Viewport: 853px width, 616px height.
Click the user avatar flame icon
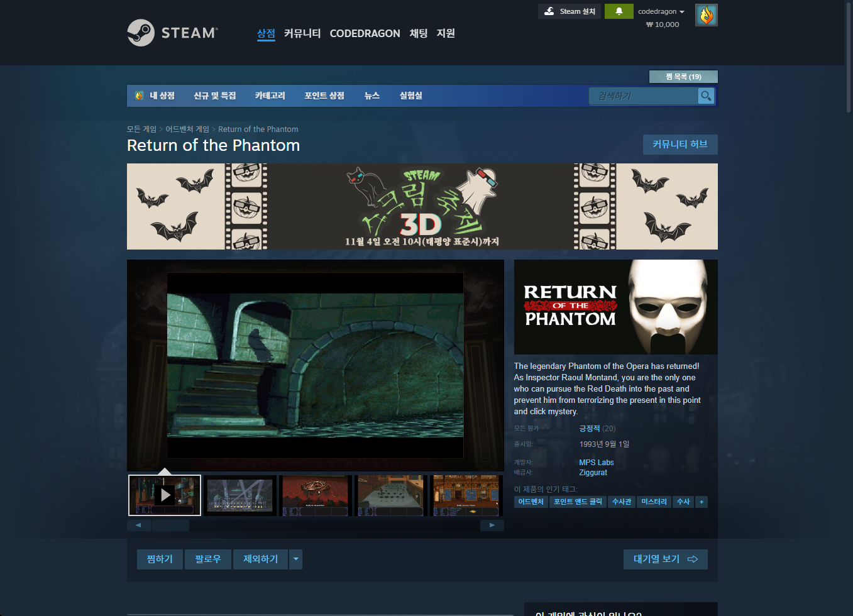click(706, 15)
